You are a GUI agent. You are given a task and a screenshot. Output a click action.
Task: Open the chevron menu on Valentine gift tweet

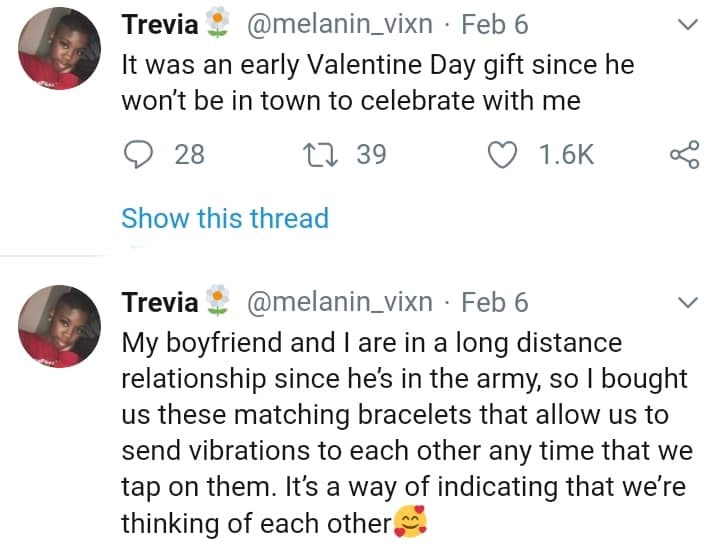[687, 24]
